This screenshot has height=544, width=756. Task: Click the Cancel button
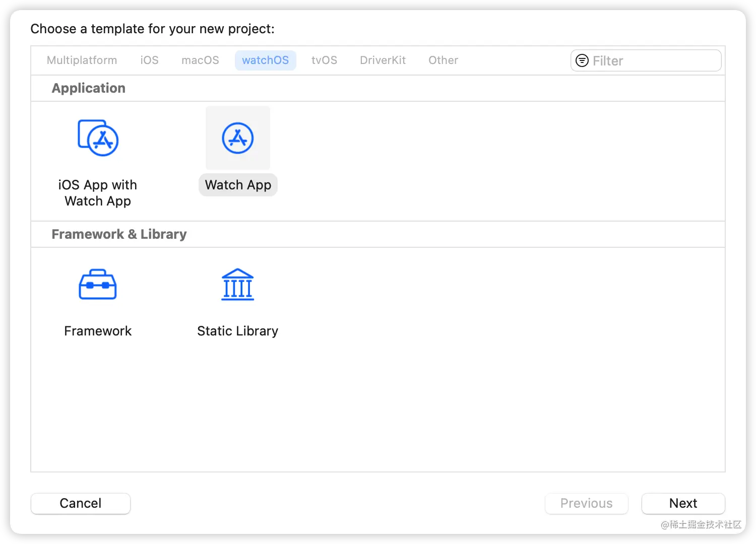81,503
